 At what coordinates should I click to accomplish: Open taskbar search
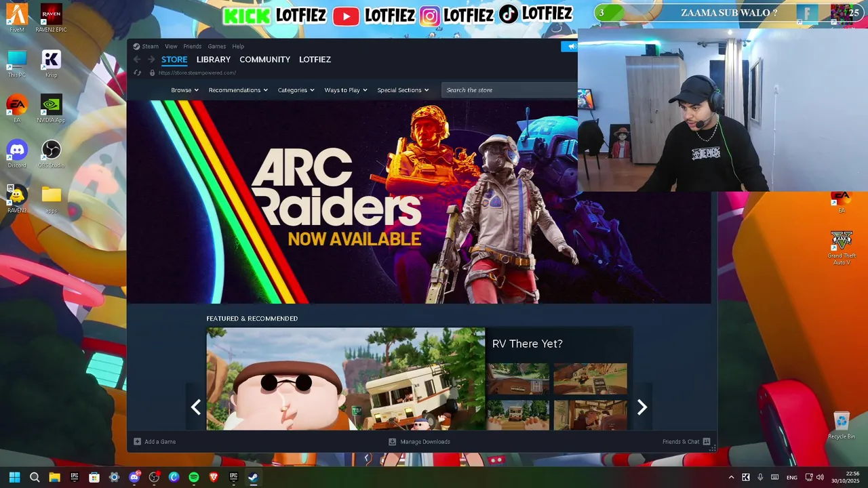(x=35, y=477)
